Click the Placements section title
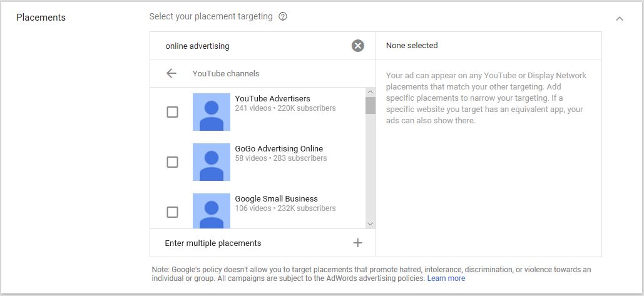This screenshot has height=296, width=644. pyautogui.click(x=41, y=18)
